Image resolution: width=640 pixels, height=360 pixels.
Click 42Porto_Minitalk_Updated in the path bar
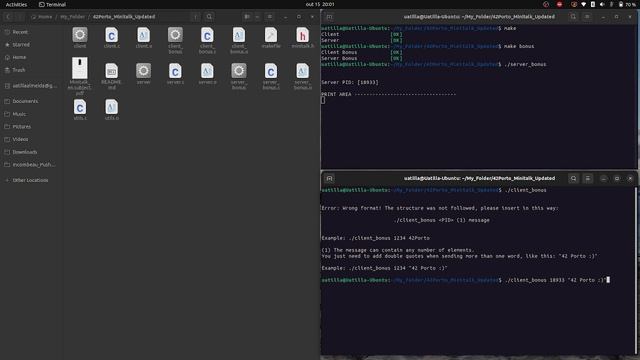(124, 17)
